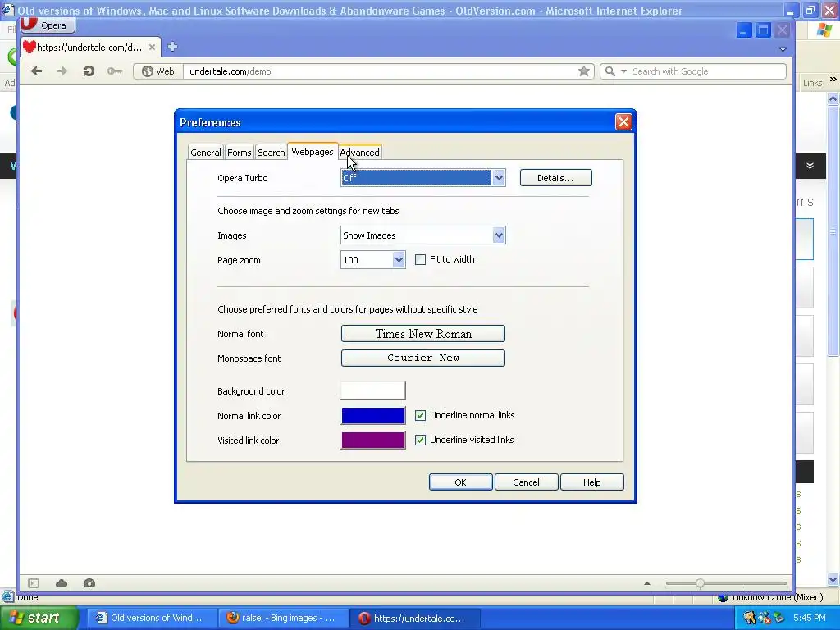The width and height of the screenshot is (840, 630).
Task: Adjust the Opera zoom slider handle
Action: [700, 583]
